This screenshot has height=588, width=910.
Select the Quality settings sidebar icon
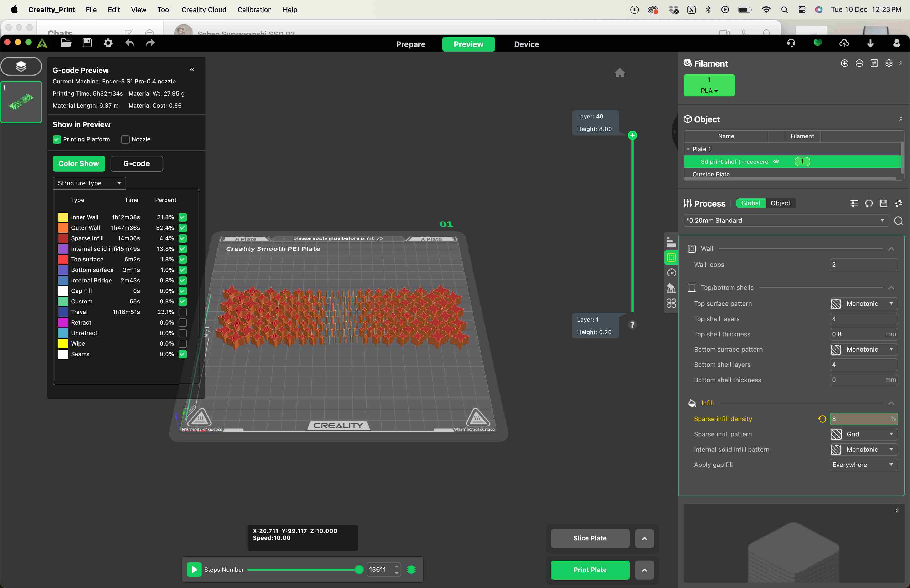671,242
